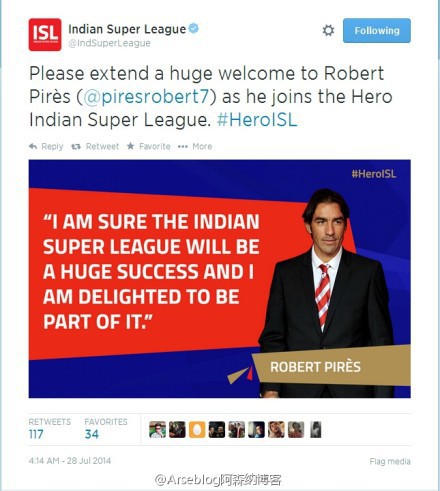Toggle the Following button

point(377,30)
